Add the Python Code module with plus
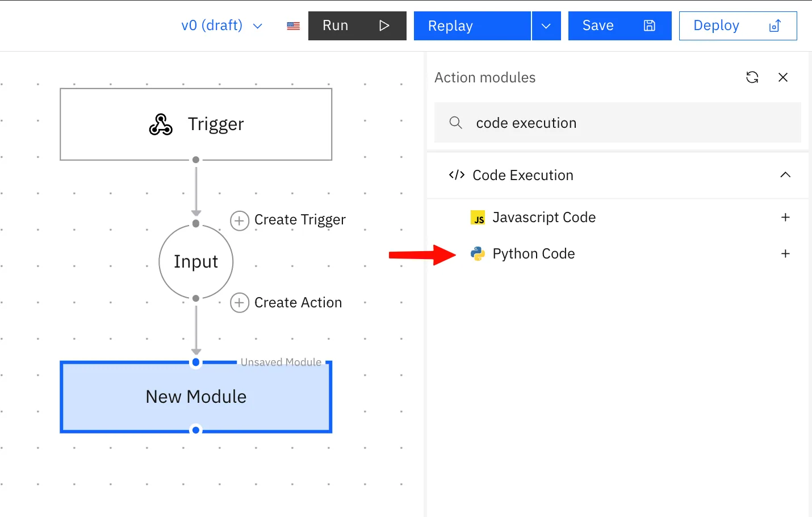812x517 pixels. (x=785, y=253)
